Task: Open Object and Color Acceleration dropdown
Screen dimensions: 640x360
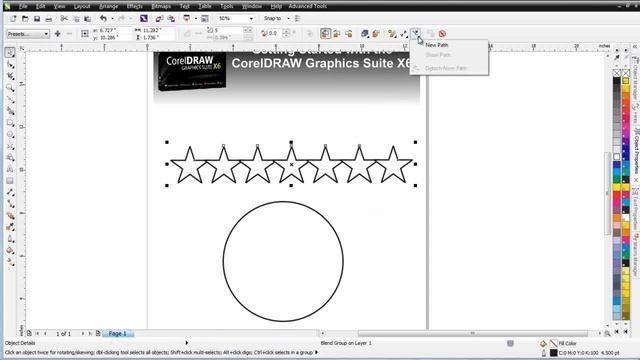Action: [364, 34]
